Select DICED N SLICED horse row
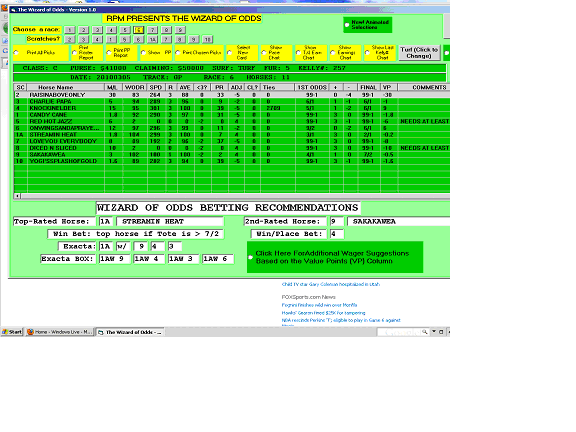Image resolution: width=576 pixels, height=432 pixels. click(232, 148)
